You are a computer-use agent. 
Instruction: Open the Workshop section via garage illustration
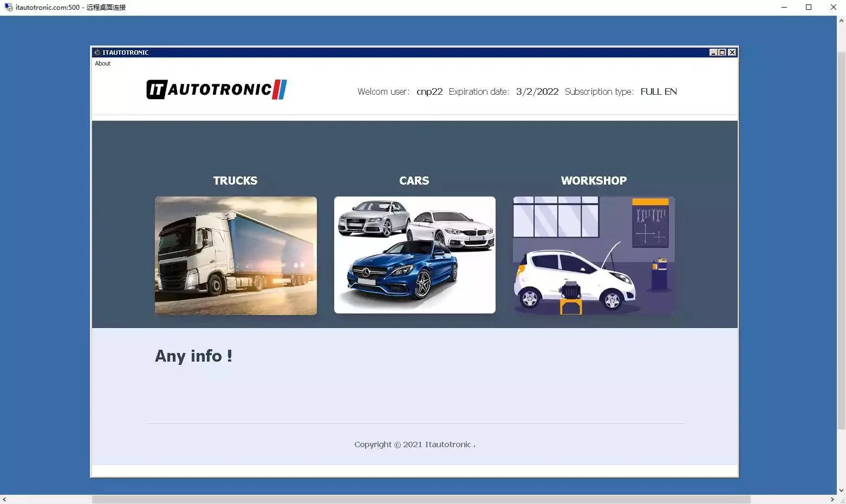pos(594,256)
